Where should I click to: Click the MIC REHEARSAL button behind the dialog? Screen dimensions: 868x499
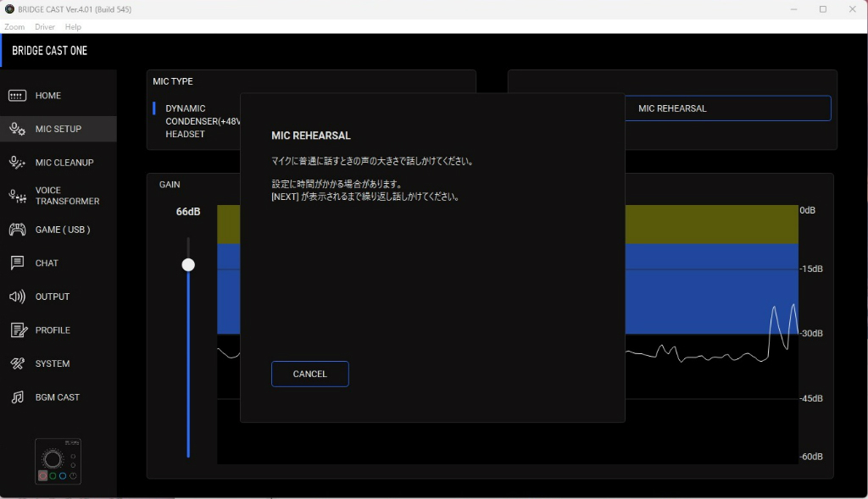click(x=727, y=108)
